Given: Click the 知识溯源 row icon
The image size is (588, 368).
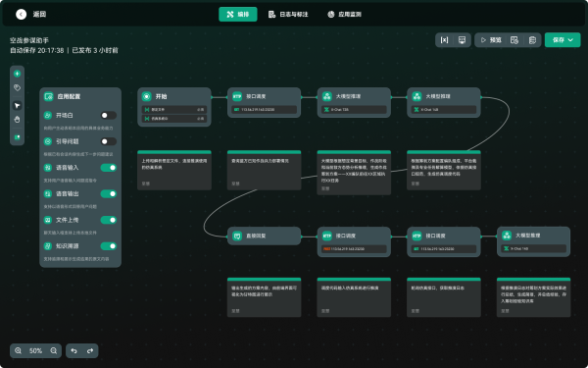Looking at the screenshot, I should [48, 246].
